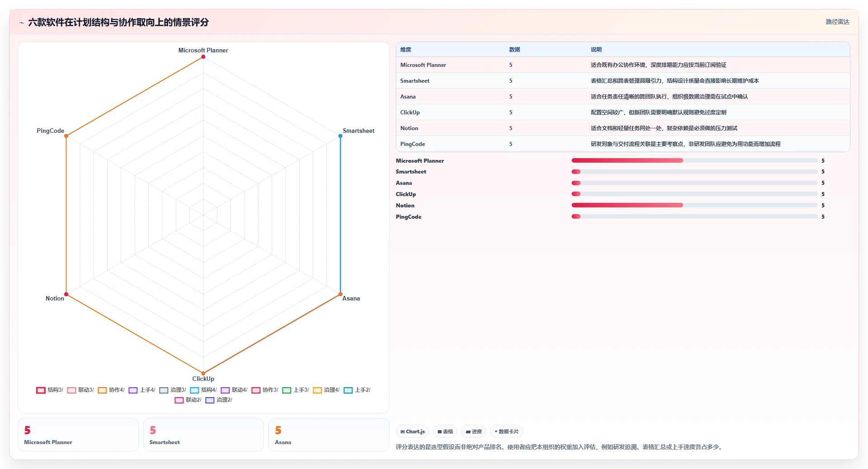Click the Smartsheet progress bar
Viewport: 868px width, 469px height.
point(694,172)
